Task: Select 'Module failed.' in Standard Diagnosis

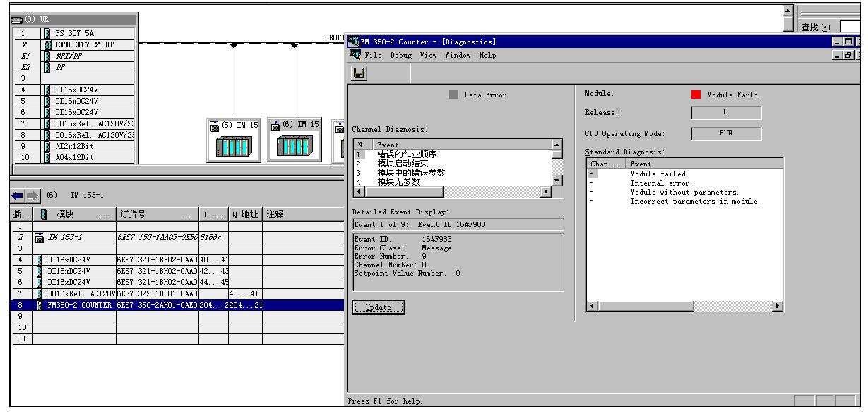Action: pos(659,174)
